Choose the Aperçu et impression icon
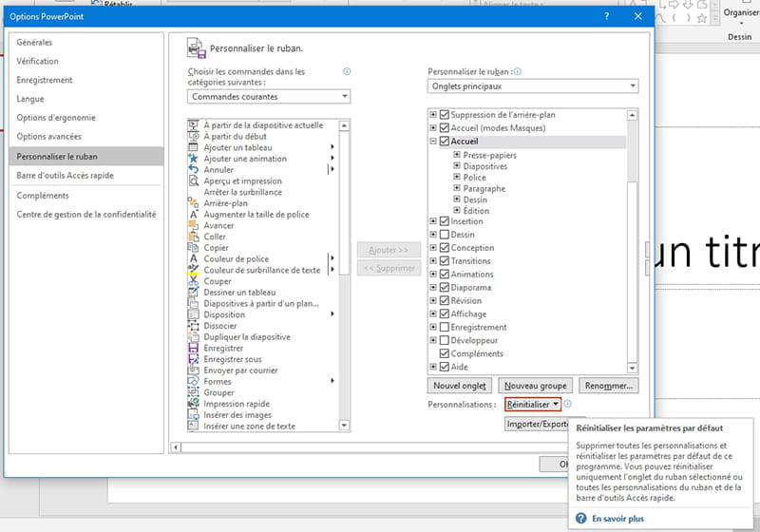 [x=193, y=180]
